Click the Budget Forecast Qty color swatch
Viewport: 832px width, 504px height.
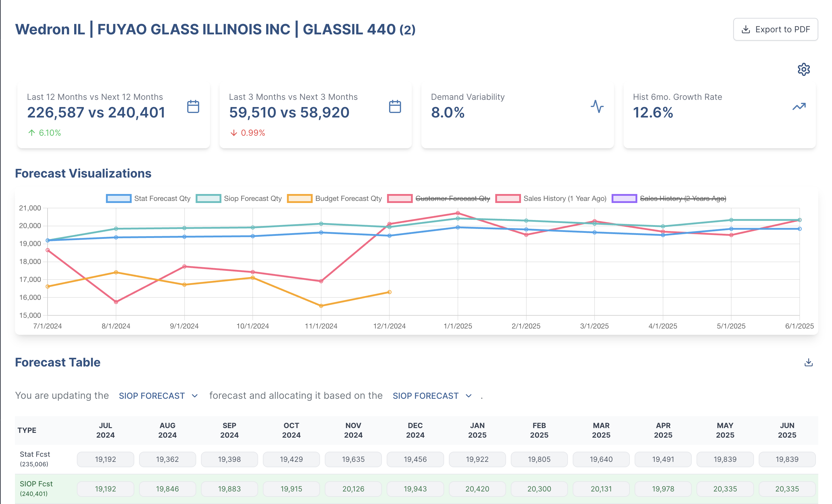[299, 198]
